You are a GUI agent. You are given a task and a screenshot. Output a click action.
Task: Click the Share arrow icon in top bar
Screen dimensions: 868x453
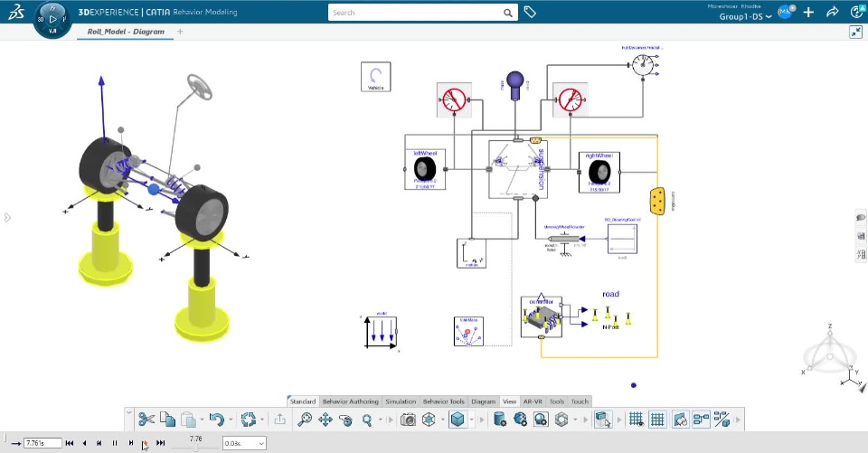point(832,12)
